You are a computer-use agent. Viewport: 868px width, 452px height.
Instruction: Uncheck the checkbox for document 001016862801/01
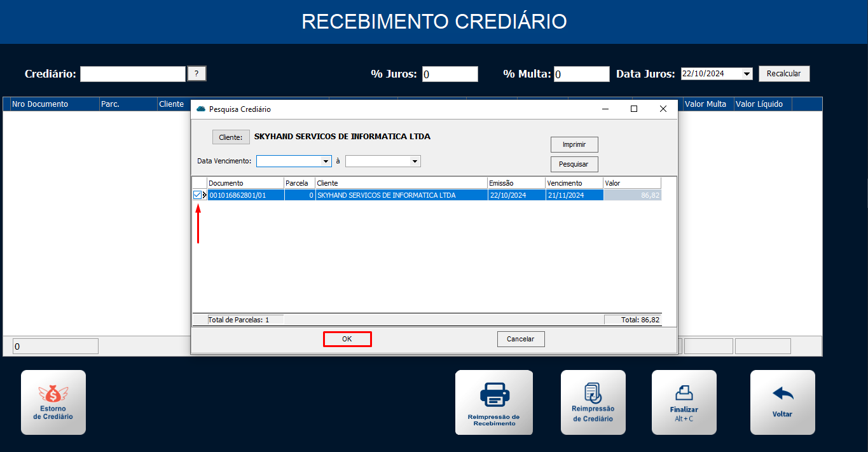[197, 195]
